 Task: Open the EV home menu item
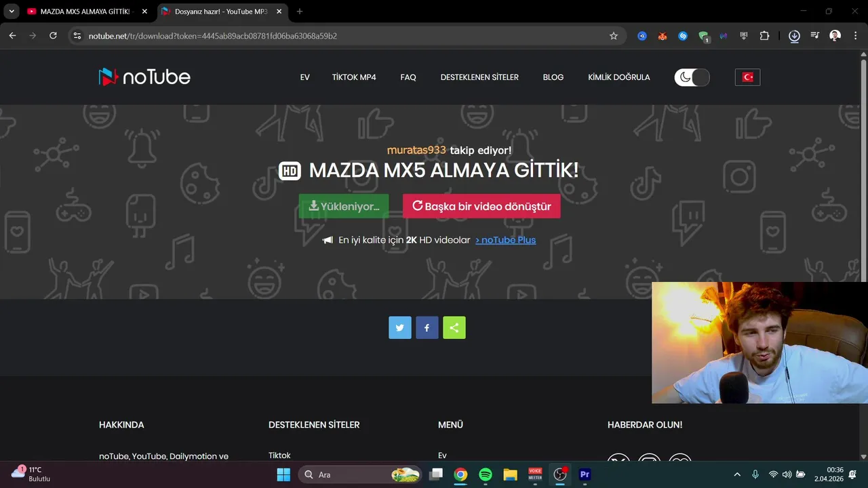click(x=305, y=77)
